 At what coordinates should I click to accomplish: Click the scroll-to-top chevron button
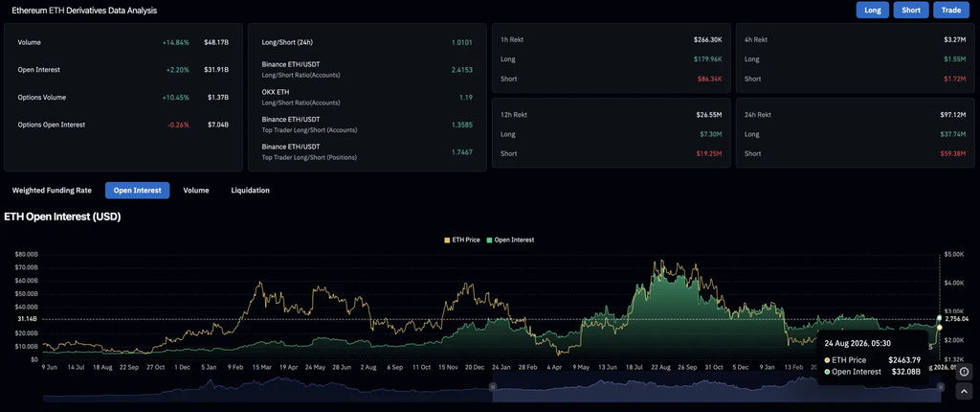point(965,392)
